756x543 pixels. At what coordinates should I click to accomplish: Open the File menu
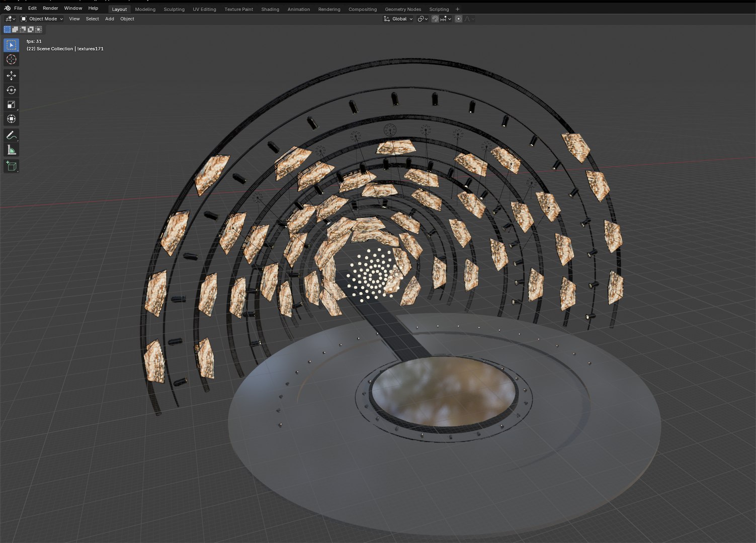tap(18, 8)
